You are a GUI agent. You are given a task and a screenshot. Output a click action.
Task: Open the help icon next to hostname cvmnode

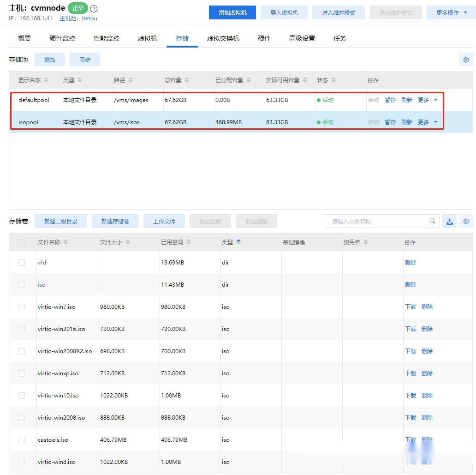(x=94, y=8)
